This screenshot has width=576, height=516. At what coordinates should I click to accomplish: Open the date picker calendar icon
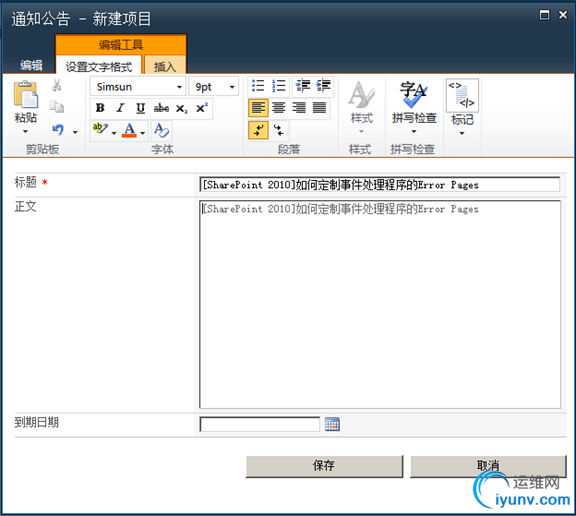pos(332,424)
